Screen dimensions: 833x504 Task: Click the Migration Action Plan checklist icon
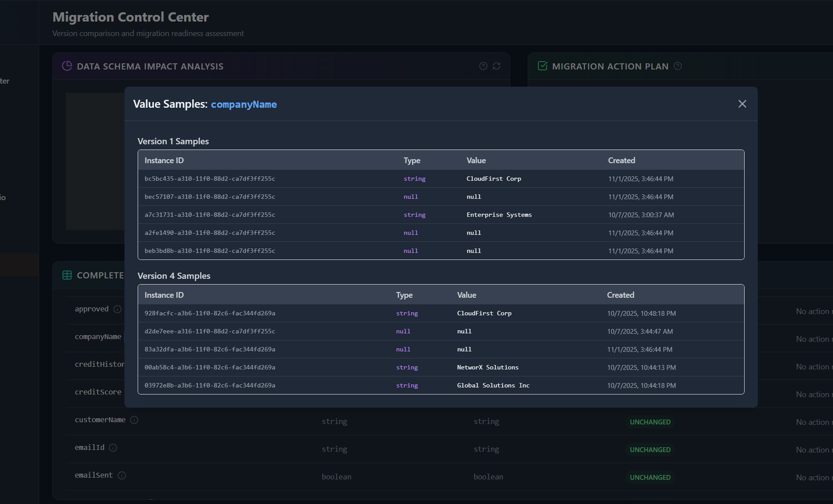[x=542, y=66]
